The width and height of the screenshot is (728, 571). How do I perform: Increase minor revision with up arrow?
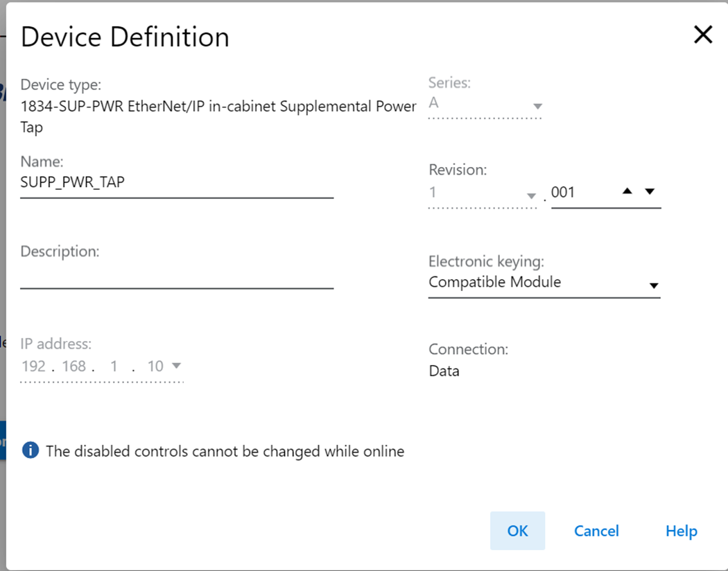point(627,191)
